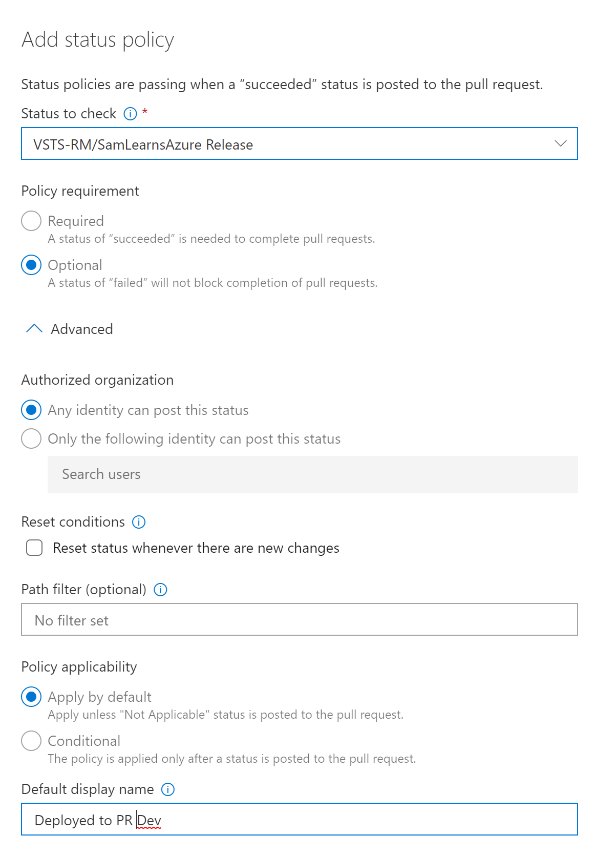Choose Any identity can post this status
Image resolution: width=616 pixels, height=856 pixels.
pyautogui.click(x=31, y=410)
